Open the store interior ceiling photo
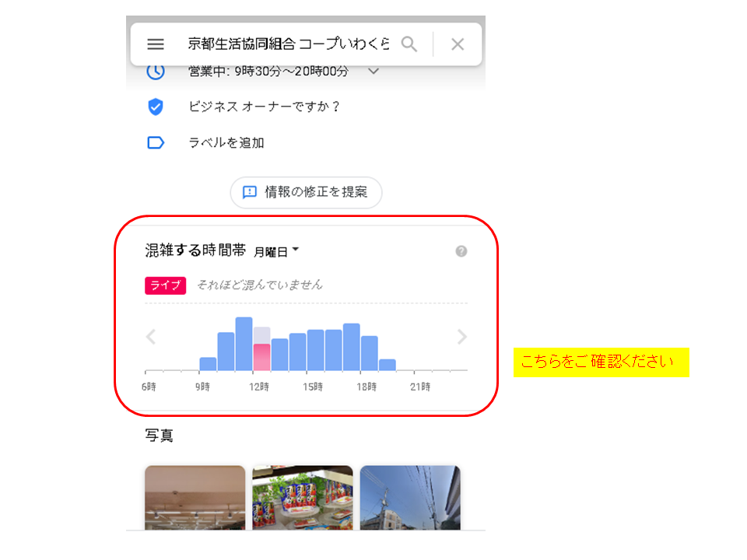 click(x=195, y=498)
